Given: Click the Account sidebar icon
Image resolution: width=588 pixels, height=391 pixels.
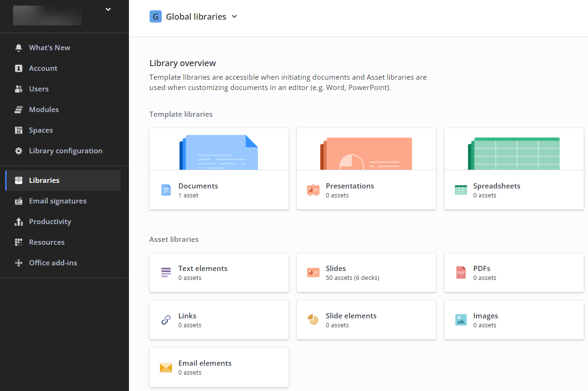Looking at the screenshot, I should pyautogui.click(x=18, y=68).
